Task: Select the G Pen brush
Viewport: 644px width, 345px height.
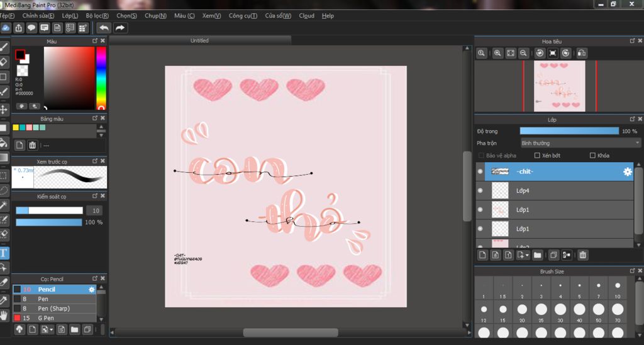Action: click(x=54, y=318)
